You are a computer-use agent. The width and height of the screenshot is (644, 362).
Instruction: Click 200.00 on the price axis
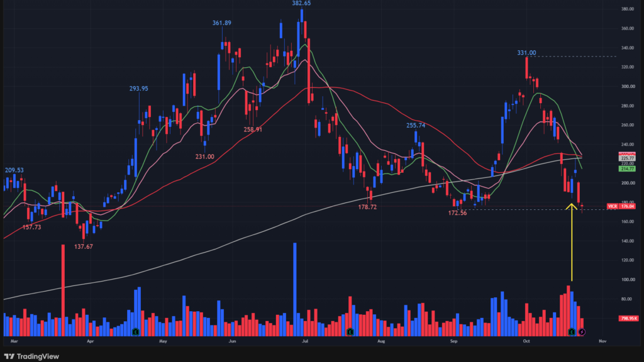(627, 183)
